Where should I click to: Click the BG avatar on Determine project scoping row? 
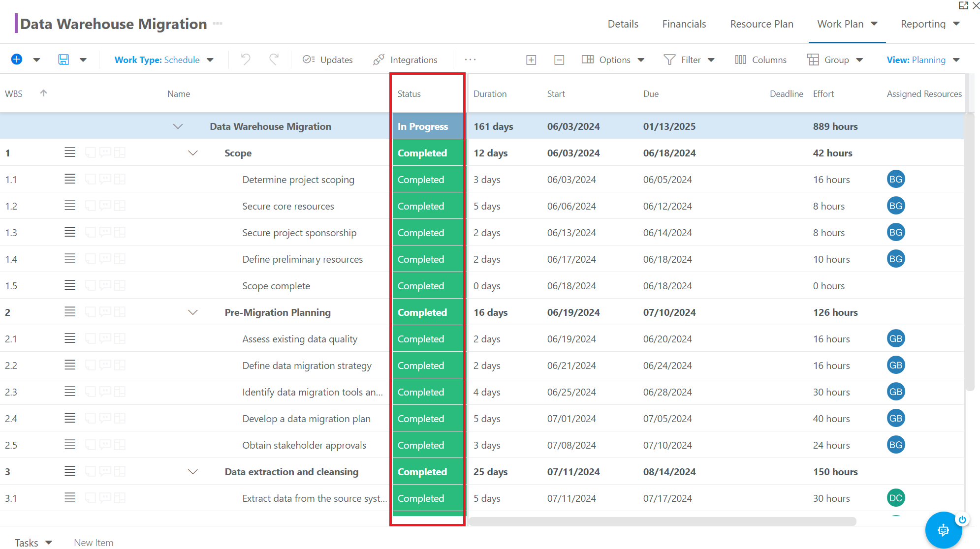896,179
